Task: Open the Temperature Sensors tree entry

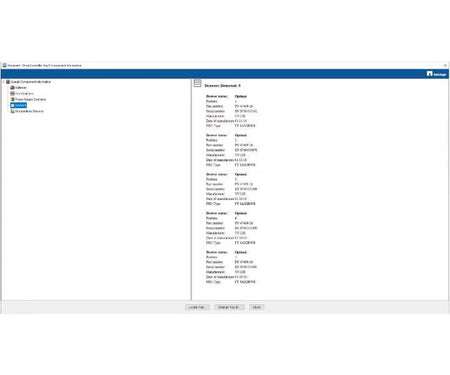Action: click(x=29, y=111)
